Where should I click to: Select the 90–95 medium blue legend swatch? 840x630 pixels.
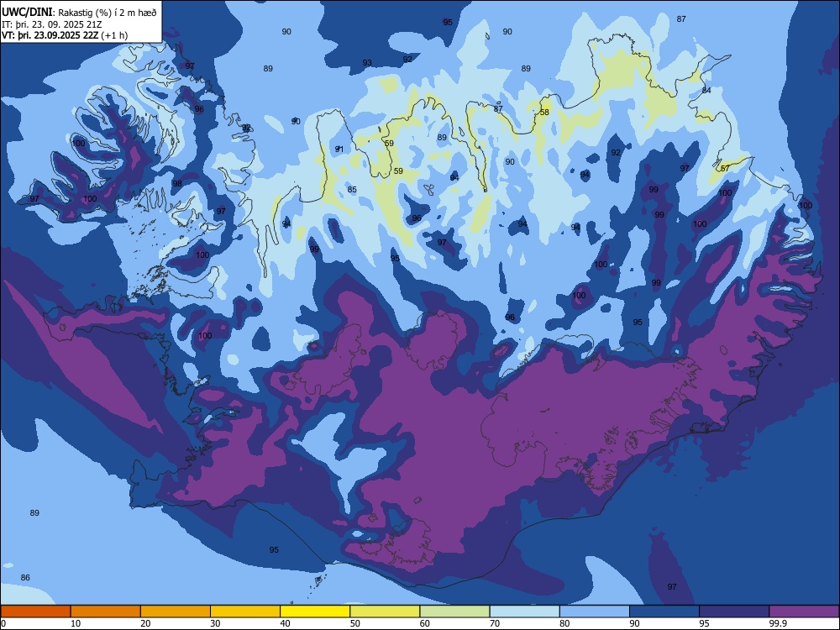664,612
